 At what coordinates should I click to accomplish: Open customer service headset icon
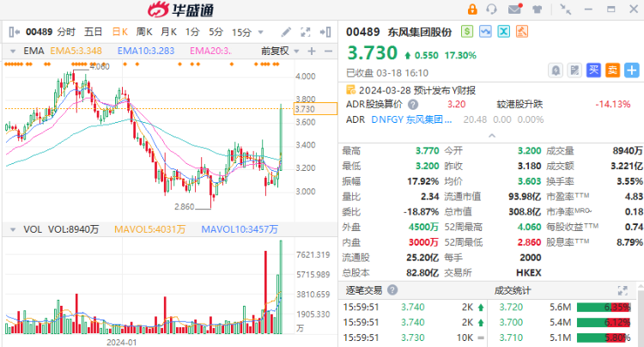(x=491, y=9)
